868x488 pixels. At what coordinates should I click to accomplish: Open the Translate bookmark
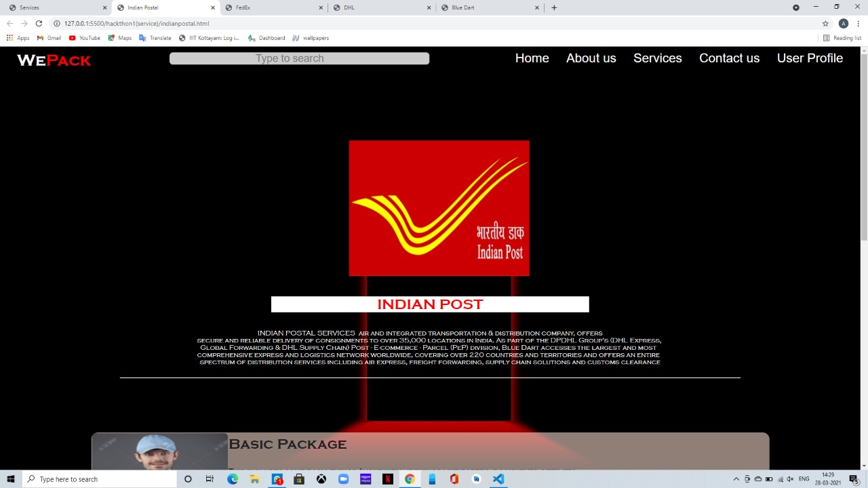coord(155,38)
